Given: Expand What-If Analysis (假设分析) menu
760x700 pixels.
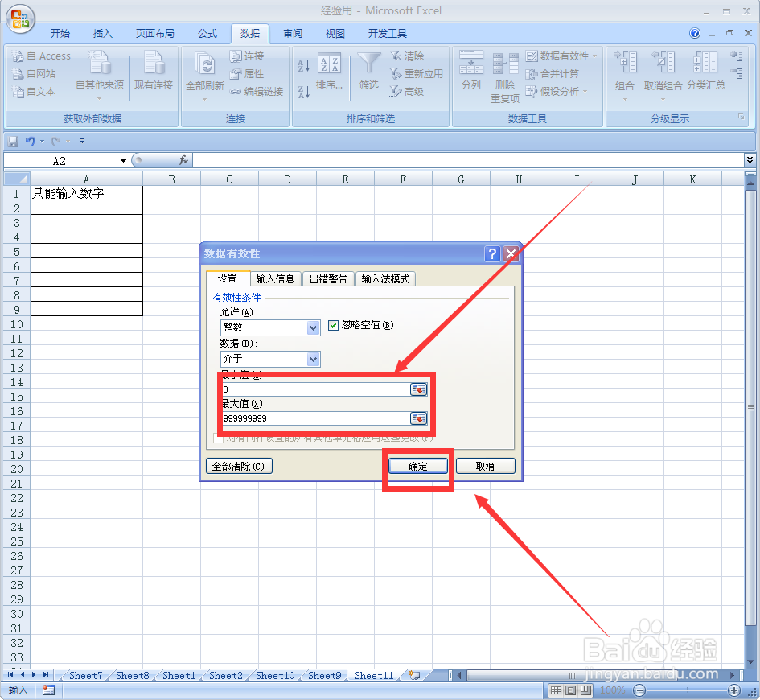Looking at the screenshot, I should [x=557, y=91].
